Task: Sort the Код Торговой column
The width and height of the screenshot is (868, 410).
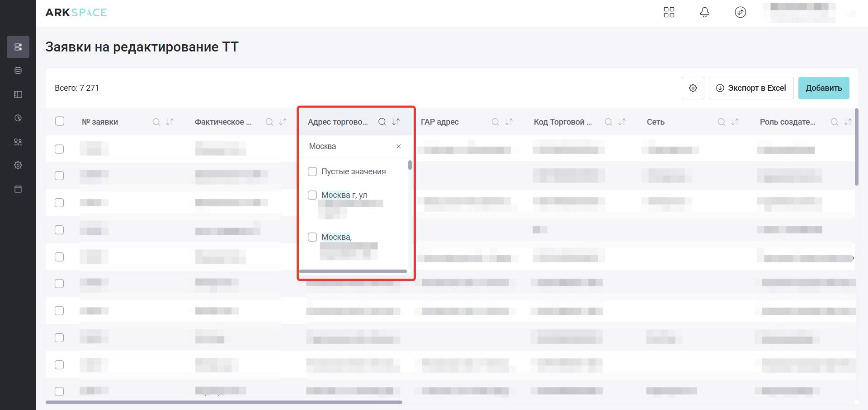Action: (x=622, y=122)
